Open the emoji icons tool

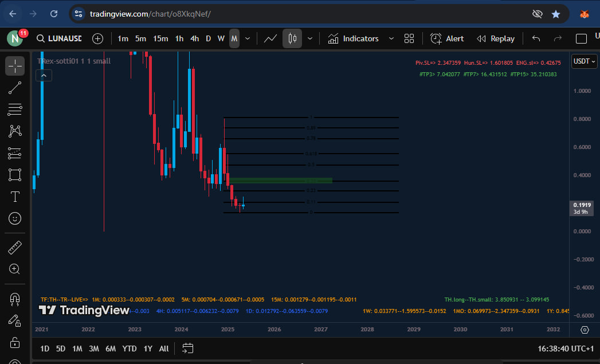pos(15,218)
